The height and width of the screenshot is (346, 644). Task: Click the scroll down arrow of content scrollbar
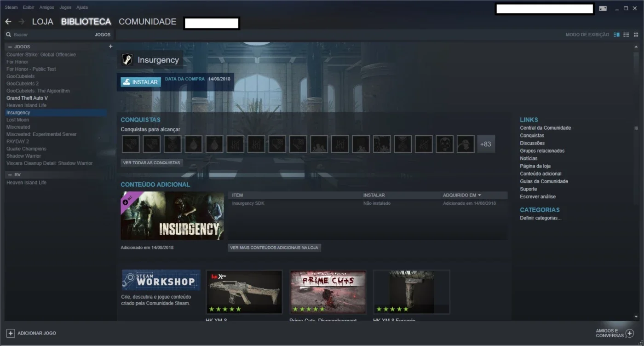(x=636, y=317)
